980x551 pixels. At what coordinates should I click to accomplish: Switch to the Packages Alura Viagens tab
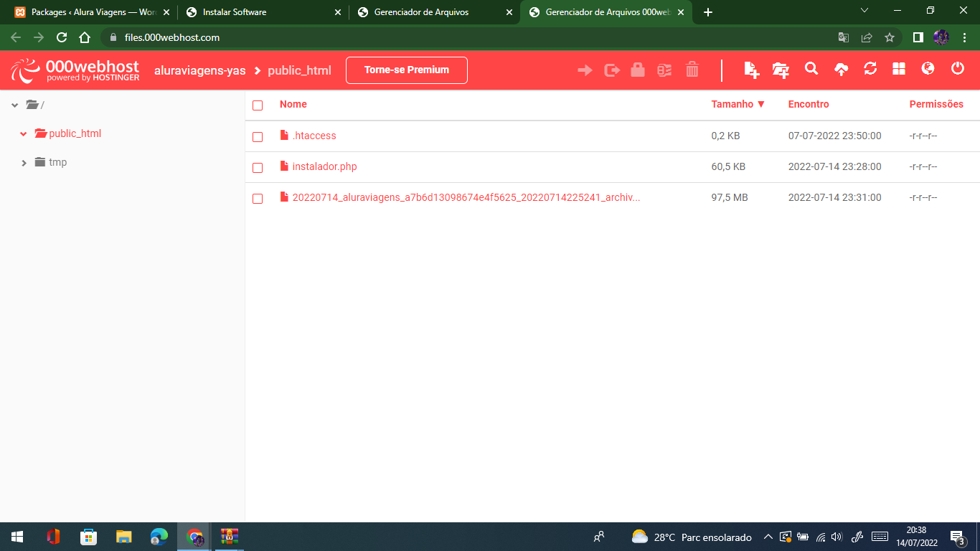pos(92,12)
